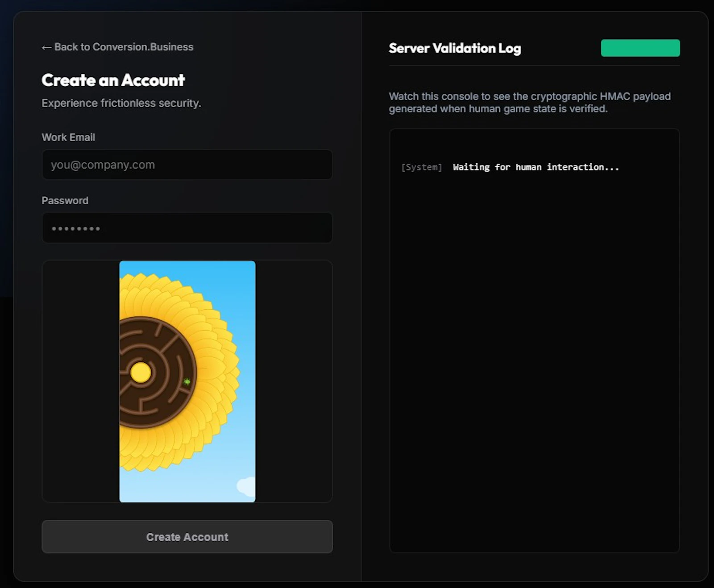The height and width of the screenshot is (588, 714).
Task: Select the Work Email label
Action: pos(68,137)
